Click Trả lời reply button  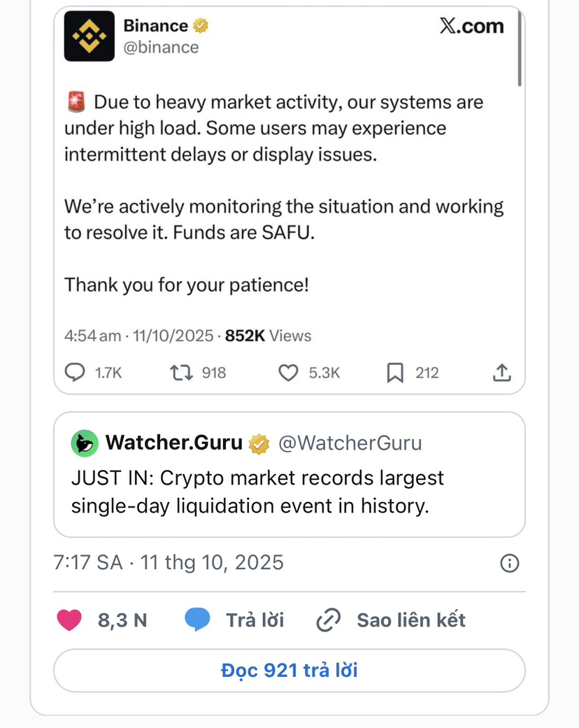click(255, 620)
